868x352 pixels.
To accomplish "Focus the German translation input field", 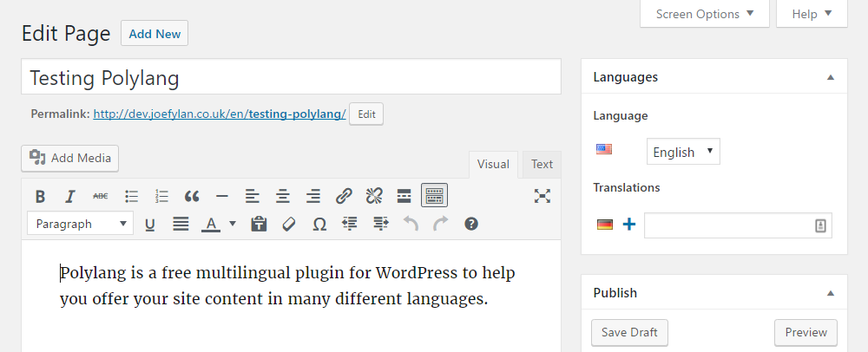I will click(x=738, y=225).
